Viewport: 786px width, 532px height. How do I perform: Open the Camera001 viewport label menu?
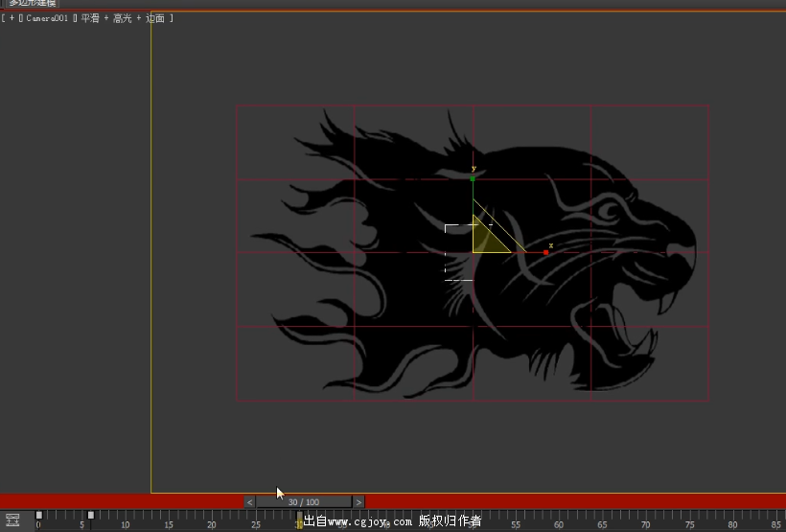tap(48, 18)
